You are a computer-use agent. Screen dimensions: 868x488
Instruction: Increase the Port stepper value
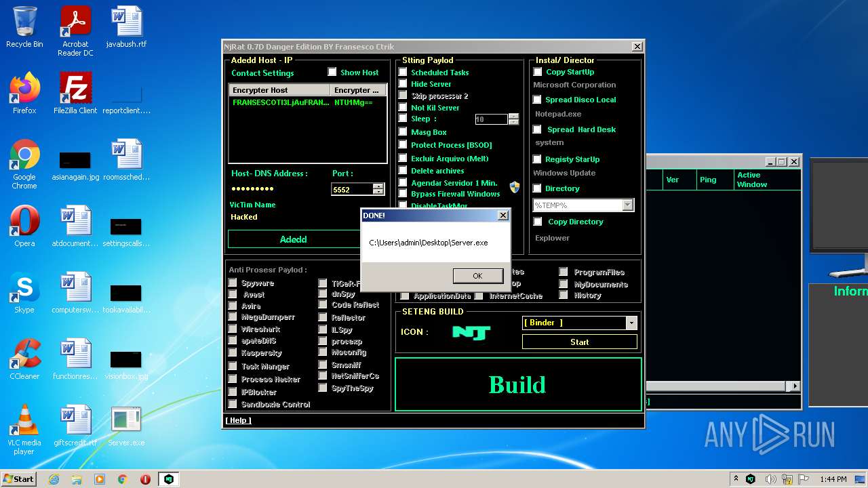click(x=378, y=186)
